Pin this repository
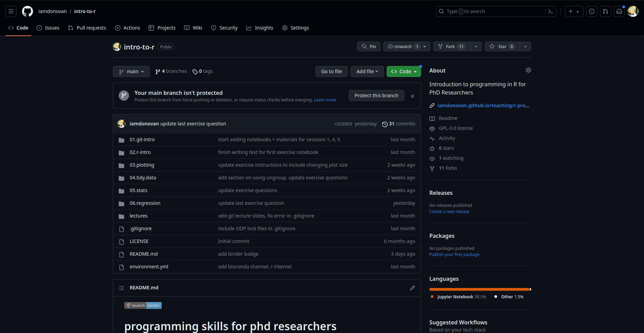The width and height of the screenshot is (644, 333). 368,46
